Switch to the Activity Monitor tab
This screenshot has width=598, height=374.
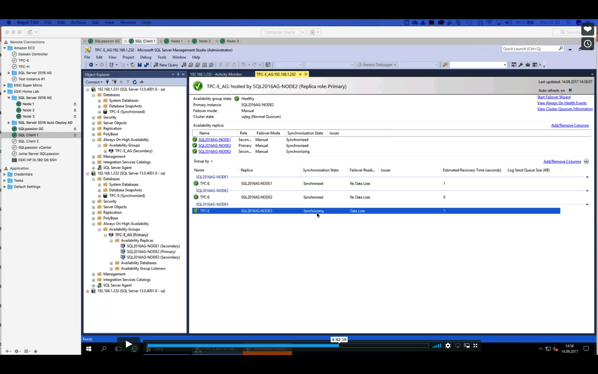(x=216, y=74)
